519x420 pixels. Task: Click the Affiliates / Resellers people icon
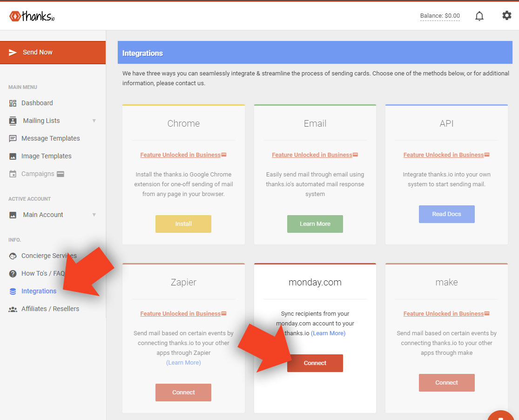pyautogui.click(x=13, y=309)
